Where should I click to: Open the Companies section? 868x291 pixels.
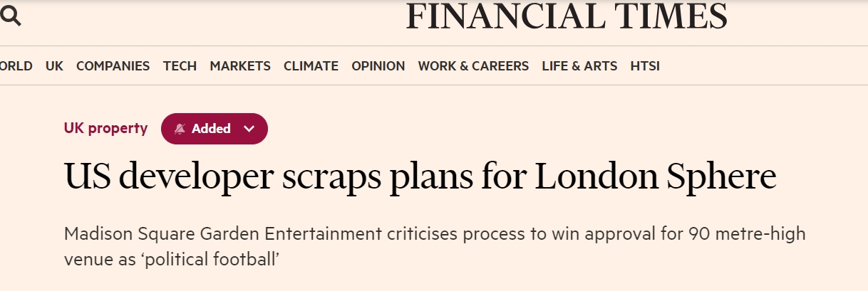point(113,66)
